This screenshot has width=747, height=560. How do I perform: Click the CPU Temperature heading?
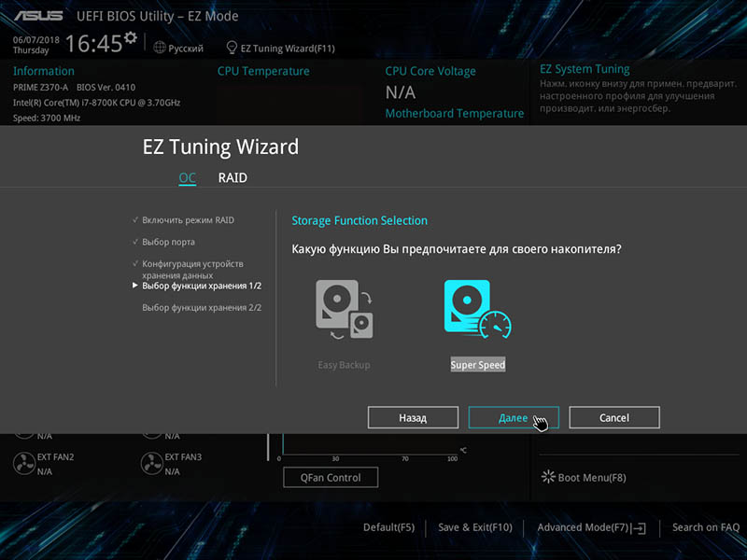pos(263,71)
